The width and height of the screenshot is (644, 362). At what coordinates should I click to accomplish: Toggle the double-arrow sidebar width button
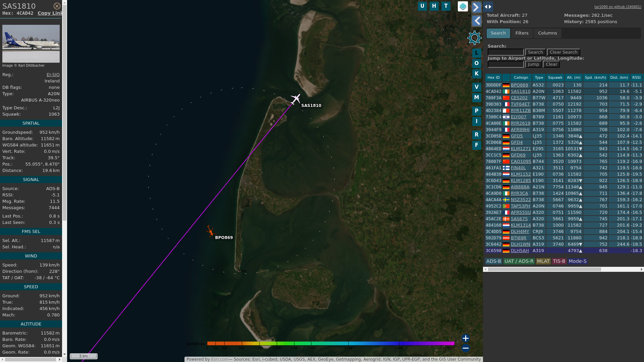click(488, 7)
